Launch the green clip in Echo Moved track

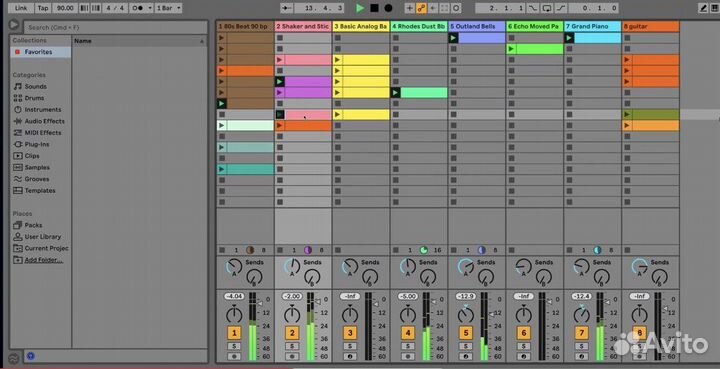(511, 49)
